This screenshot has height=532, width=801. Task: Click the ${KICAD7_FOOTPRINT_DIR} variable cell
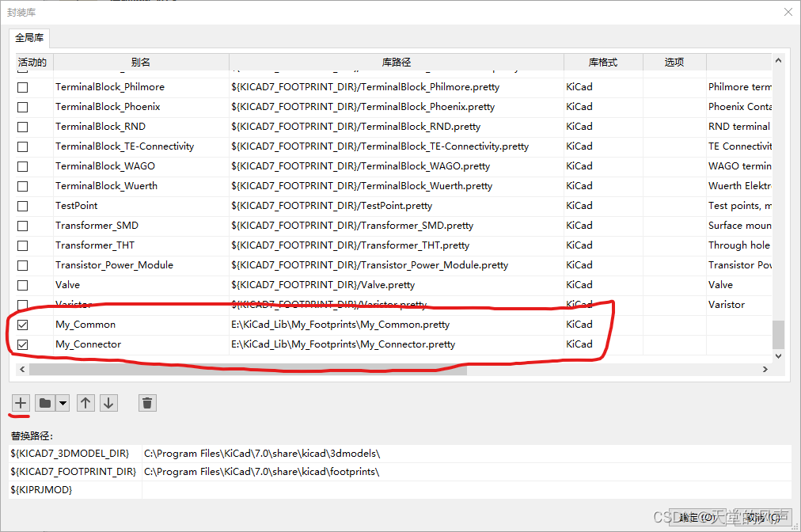tap(75, 472)
